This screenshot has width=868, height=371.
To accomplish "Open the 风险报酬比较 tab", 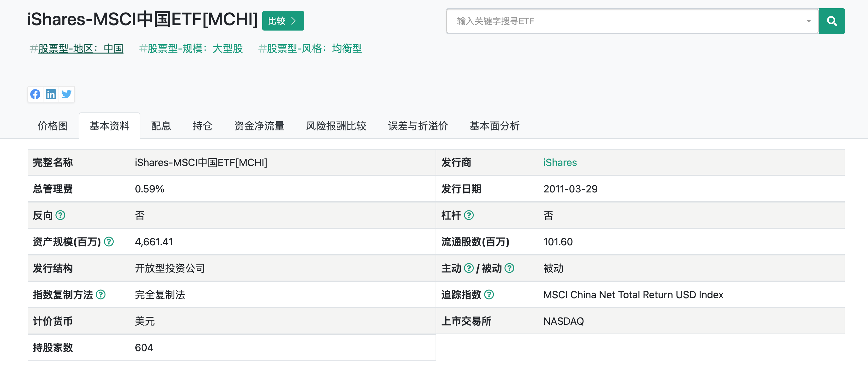I will coord(336,126).
